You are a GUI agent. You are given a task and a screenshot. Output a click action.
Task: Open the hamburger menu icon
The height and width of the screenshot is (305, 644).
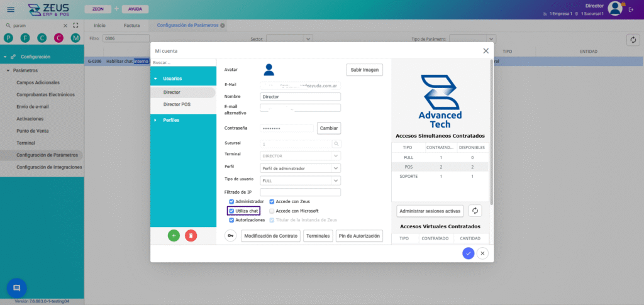pos(11,9)
